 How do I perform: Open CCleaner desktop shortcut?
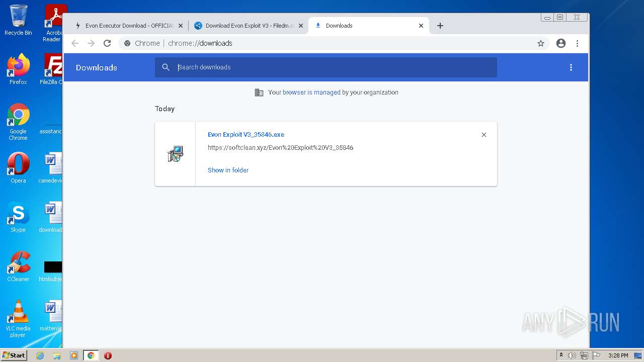[18, 266]
